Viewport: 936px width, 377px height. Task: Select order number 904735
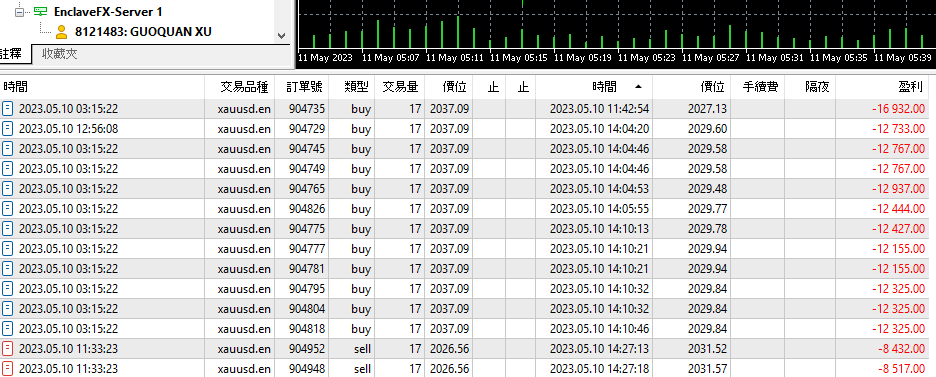(x=307, y=109)
